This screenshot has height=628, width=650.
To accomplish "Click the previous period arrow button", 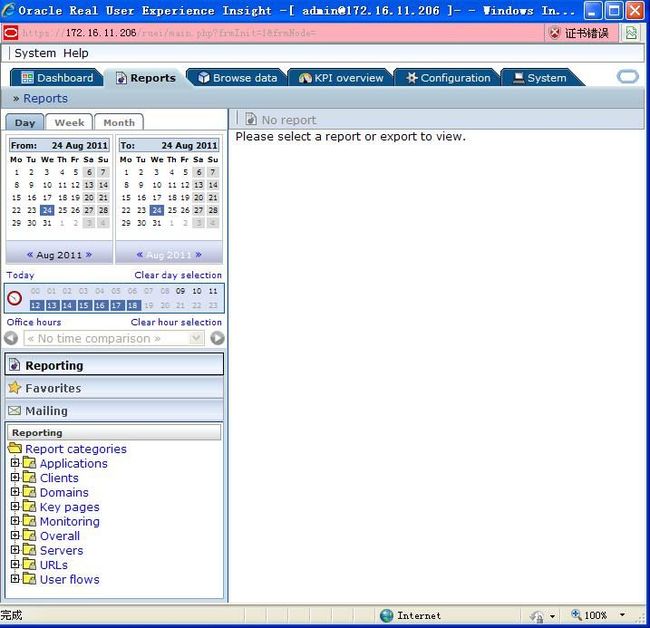I will 11,338.
